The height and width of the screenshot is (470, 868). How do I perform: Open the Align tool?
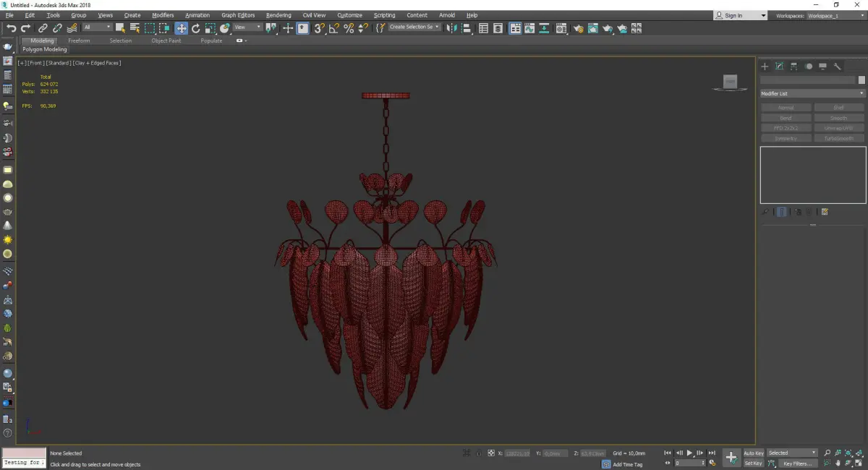(467, 28)
